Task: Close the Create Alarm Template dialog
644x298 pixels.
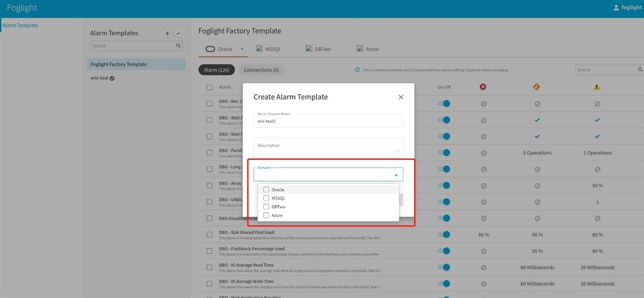Action: [401, 97]
